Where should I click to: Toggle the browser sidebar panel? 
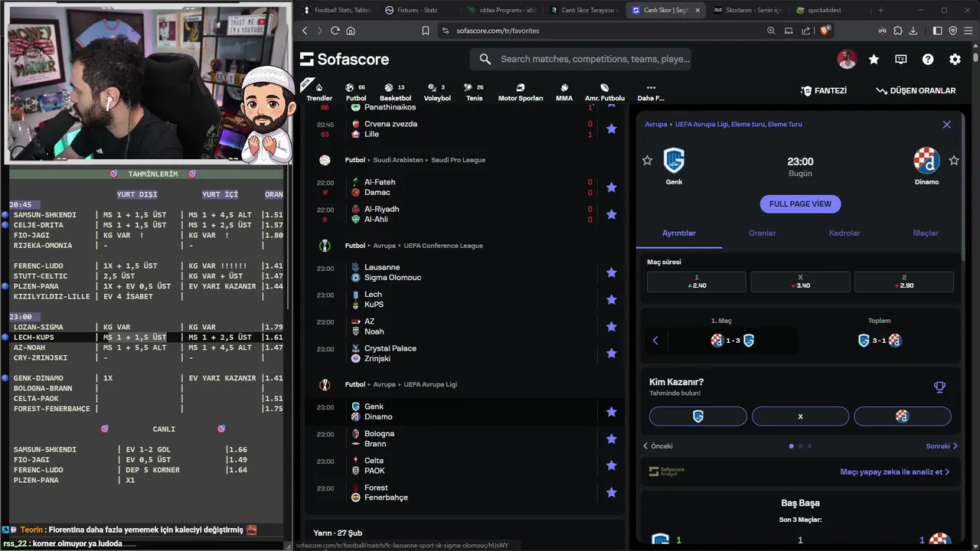point(937,31)
